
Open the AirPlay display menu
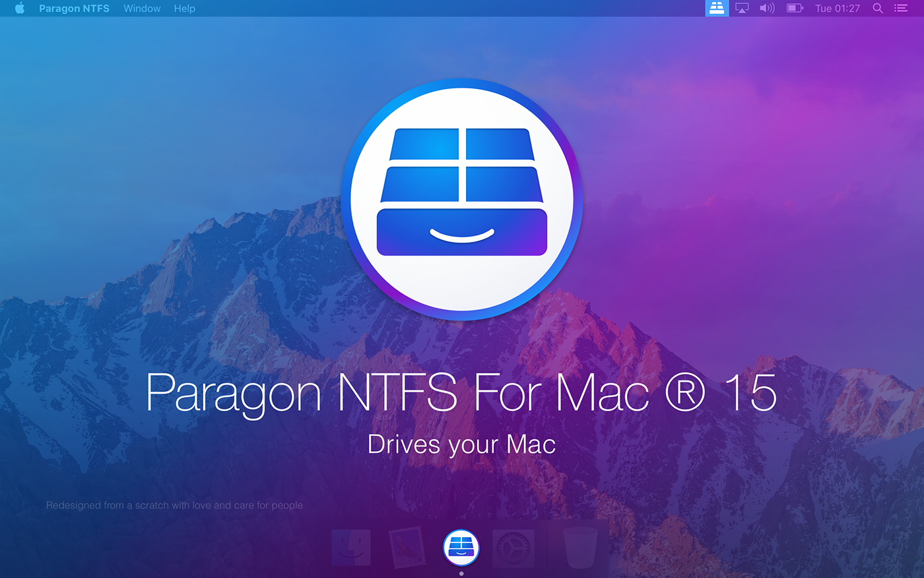(x=742, y=9)
